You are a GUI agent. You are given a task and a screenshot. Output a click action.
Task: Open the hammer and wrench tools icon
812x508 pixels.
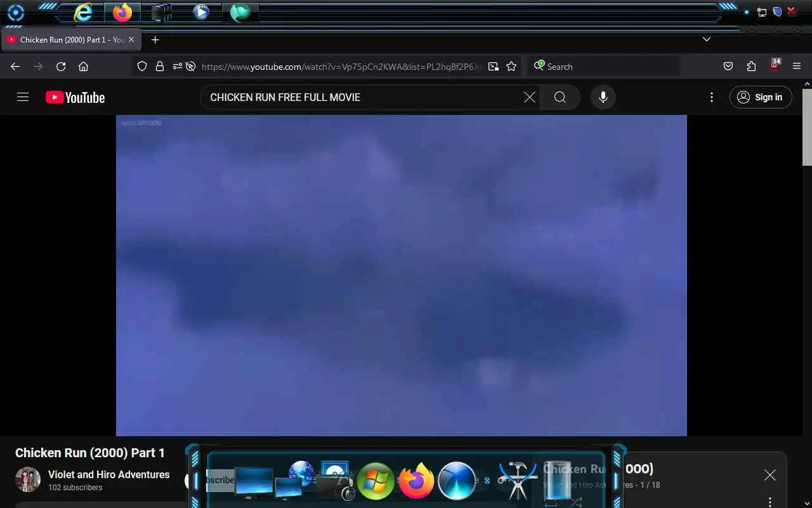[518, 481]
